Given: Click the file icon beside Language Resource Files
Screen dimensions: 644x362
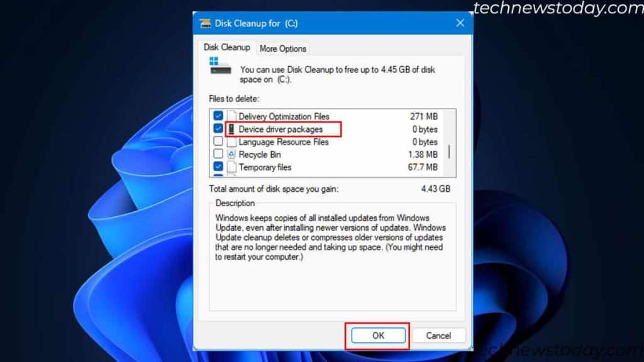Looking at the screenshot, I should tap(233, 141).
